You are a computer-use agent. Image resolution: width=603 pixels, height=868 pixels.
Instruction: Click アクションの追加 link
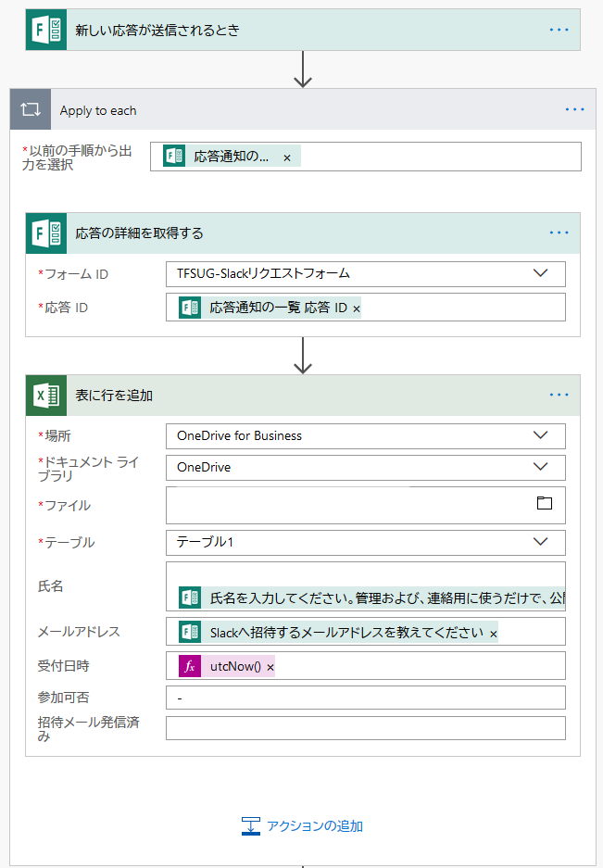click(315, 826)
